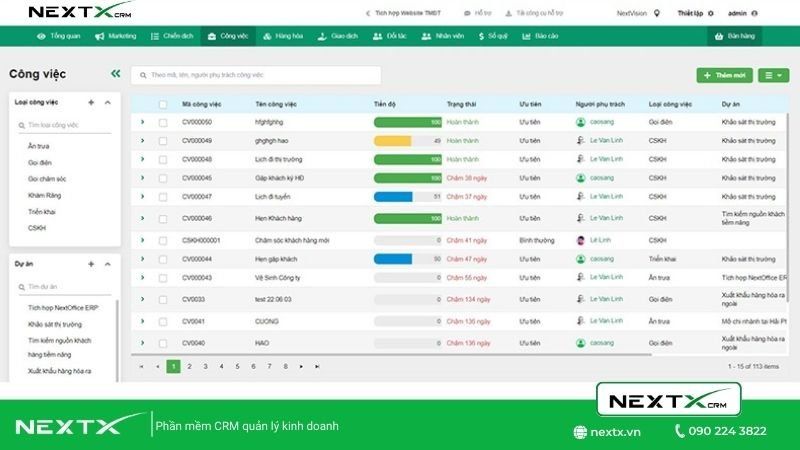Focus the task search input field
This screenshot has width=800, height=450.
[256, 75]
